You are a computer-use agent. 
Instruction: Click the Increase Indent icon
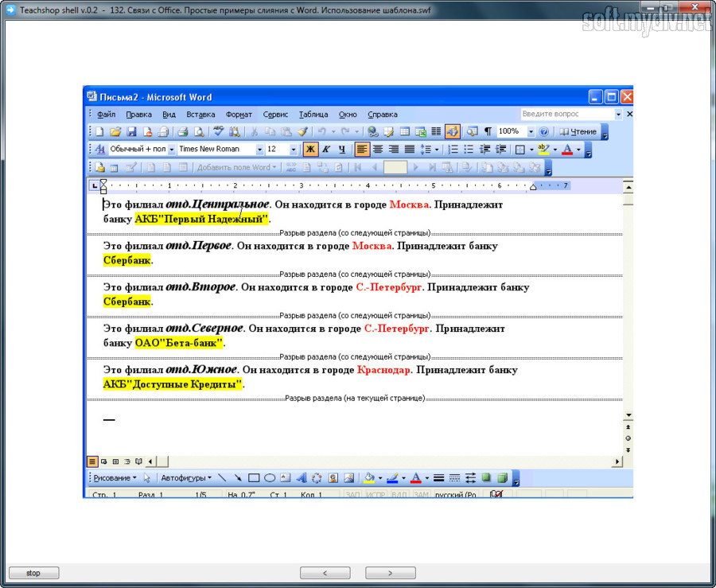click(x=500, y=150)
